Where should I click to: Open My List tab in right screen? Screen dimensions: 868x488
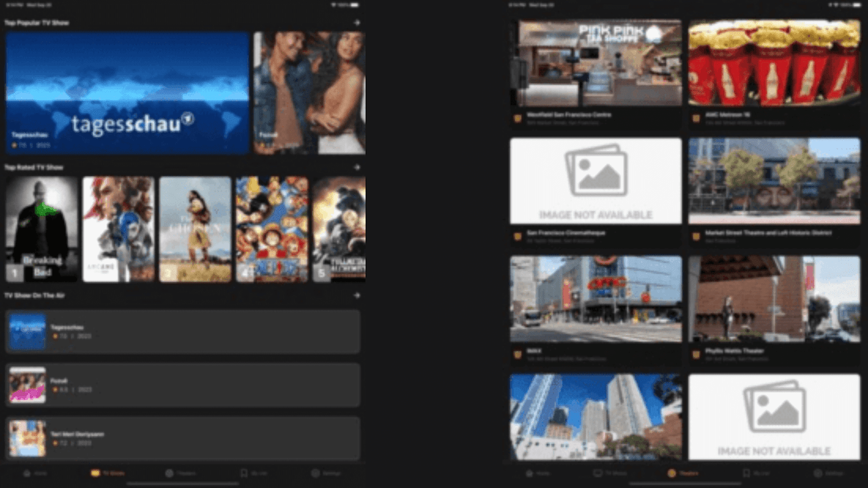point(757,473)
